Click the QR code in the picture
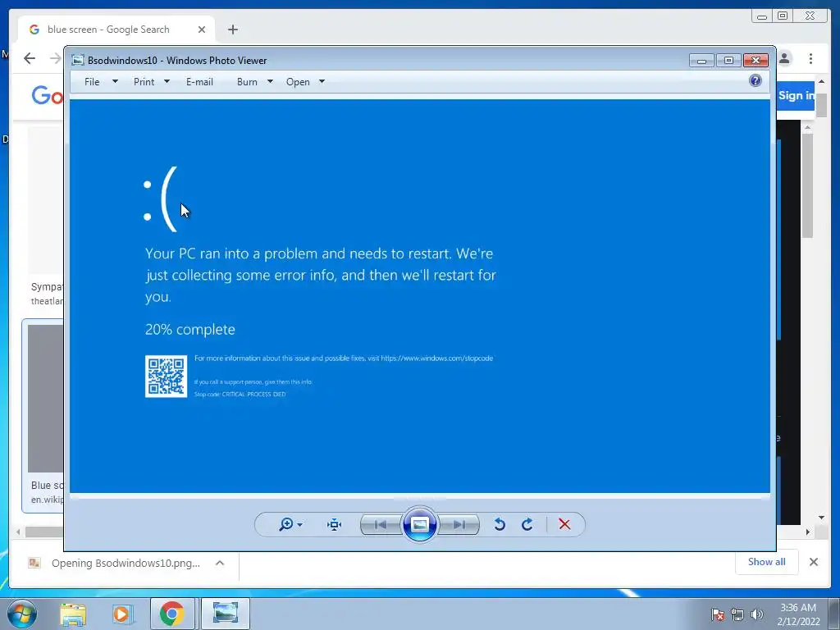Image resolution: width=840 pixels, height=630 pixels. click(x=166, y=376)
